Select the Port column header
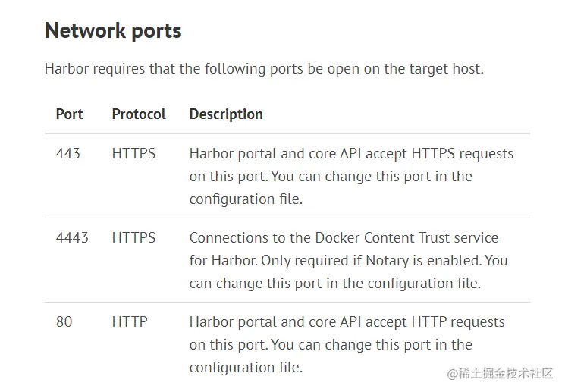 tap(69, 114)
